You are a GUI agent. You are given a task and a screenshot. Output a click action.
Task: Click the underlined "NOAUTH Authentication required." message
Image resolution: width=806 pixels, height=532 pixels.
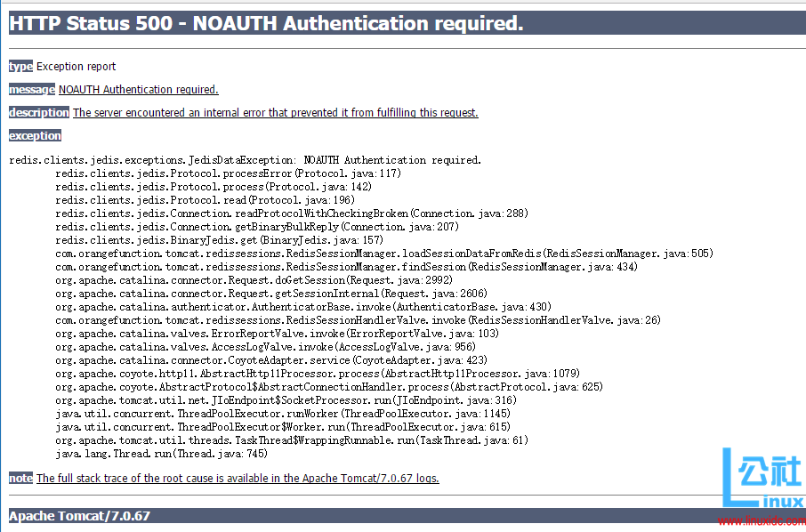tap(138, 90)
